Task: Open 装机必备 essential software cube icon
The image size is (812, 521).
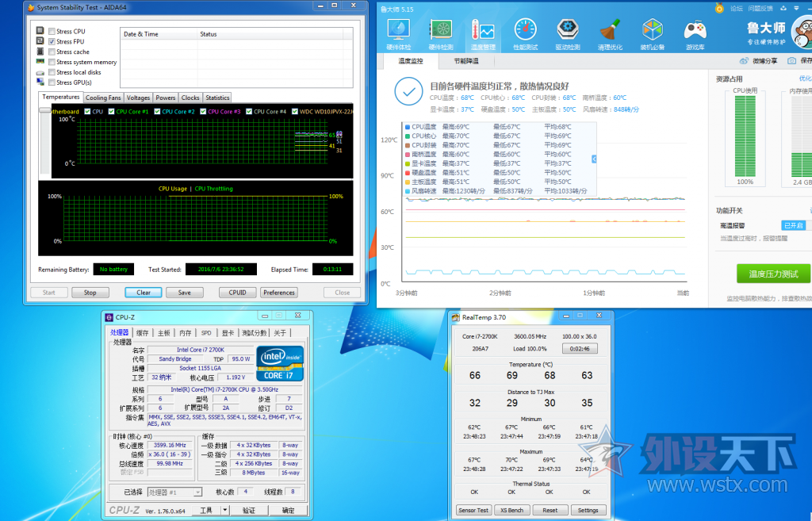Action: (653, 35)
